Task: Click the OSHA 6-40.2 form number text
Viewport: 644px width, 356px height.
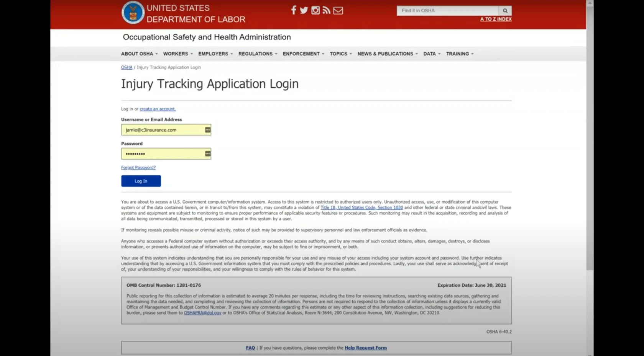Action: (499, 332)
